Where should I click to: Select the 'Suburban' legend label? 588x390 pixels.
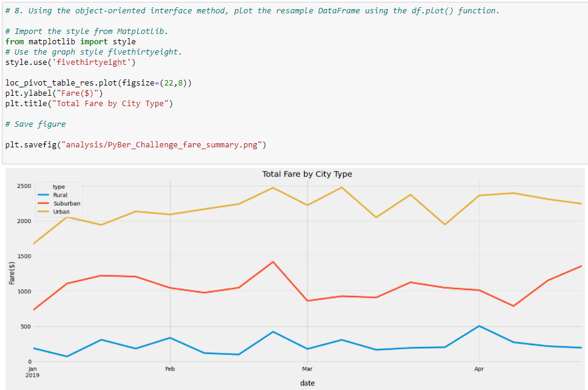click(67, 203)
